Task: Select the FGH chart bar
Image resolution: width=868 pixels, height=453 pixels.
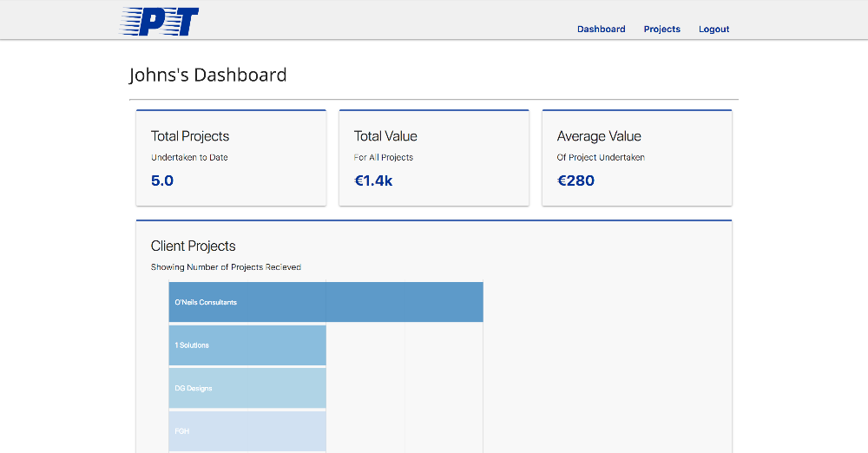Action: pyautogui.click(x=247, y=430)
